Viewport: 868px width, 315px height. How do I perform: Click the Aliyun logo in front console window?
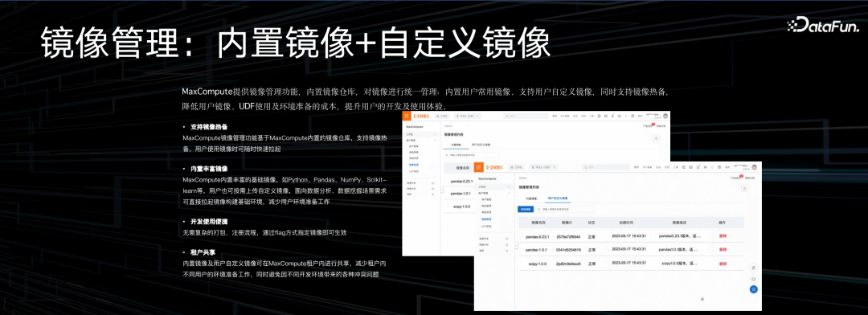click(x=494, y=168)
